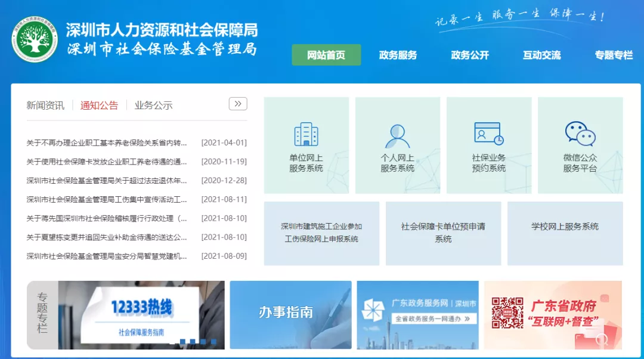Open 政务服务 navigation menu
The image size is (644, 359).
click(398, 55)
